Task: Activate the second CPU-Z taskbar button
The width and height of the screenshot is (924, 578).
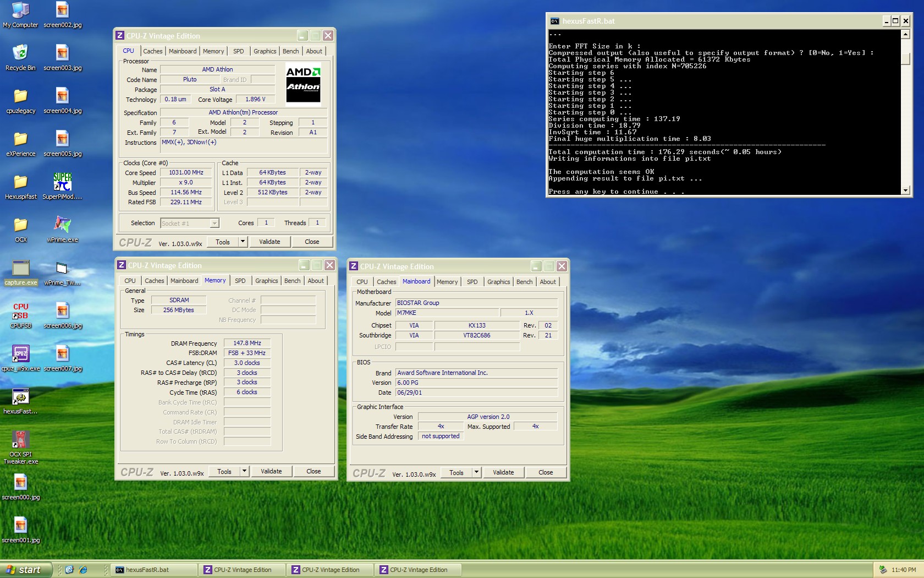Action: 330,570
